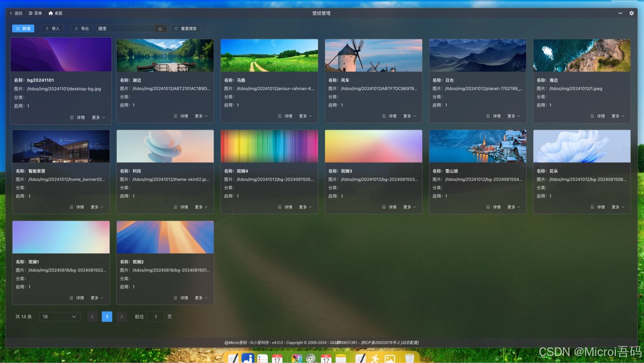The image size is (644, 363).
Task: Select the 斑斓4 rainbow stripes thumbnail
Action: 269,147
